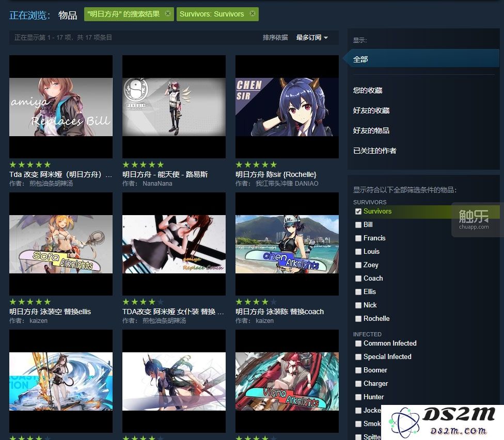Viewport: 504px width, 440px height.
Task: Open the amiya Replace Coach thumbnail
Action: click(174, 244)
